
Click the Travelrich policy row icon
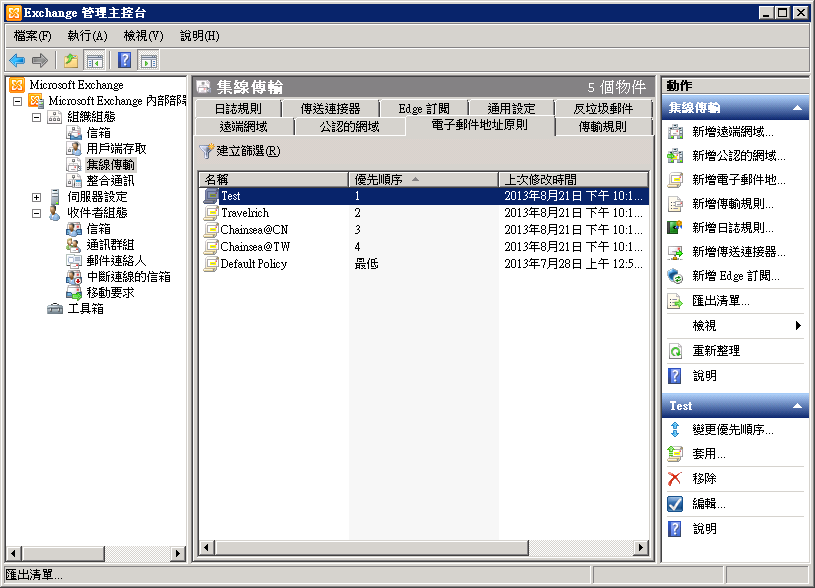coord(211,213)
